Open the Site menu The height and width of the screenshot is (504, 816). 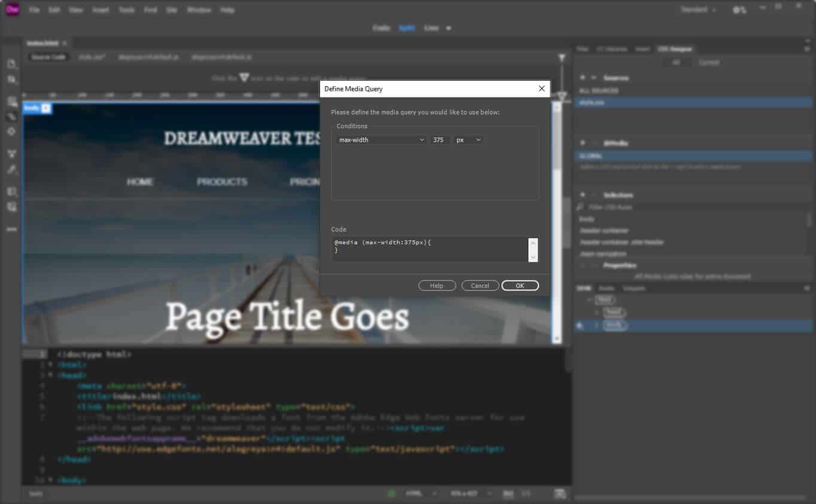coord(172,10)
